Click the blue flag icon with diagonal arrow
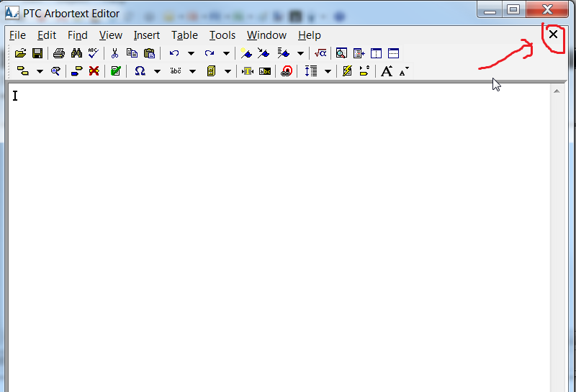Image resolution: width=576 pixels, height=392 pixels. (x=264, y=53)
